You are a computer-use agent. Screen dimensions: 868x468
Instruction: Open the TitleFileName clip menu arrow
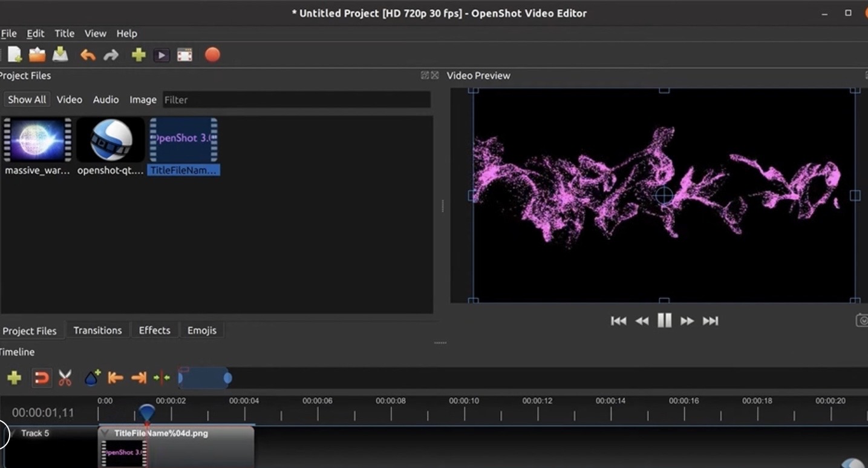[x=106, y=433]
